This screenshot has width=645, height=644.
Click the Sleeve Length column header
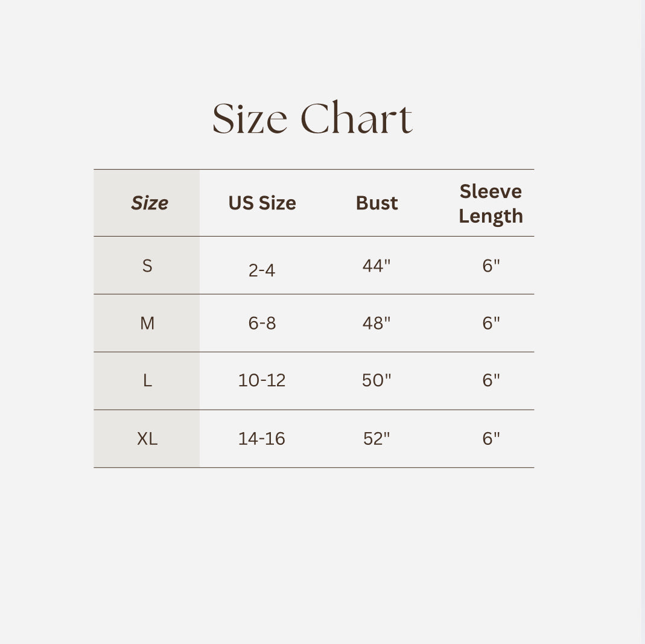coord(491,203)
